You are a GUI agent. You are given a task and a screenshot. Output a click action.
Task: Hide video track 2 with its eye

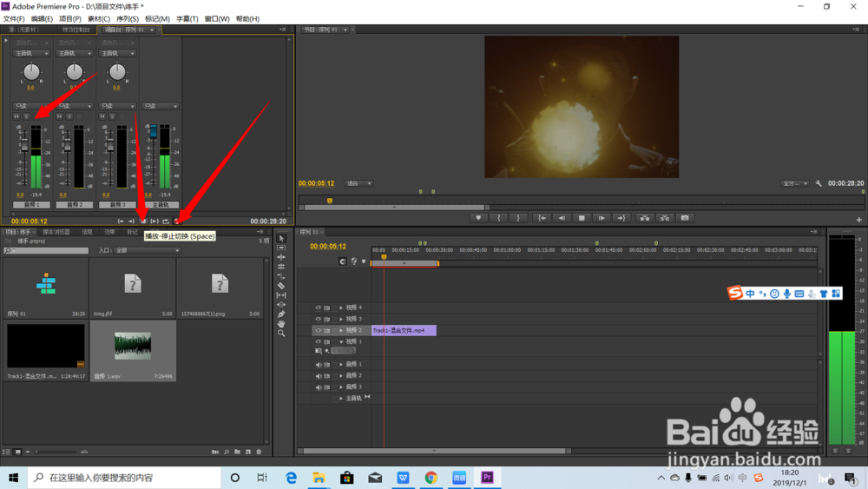click(318, 330)
